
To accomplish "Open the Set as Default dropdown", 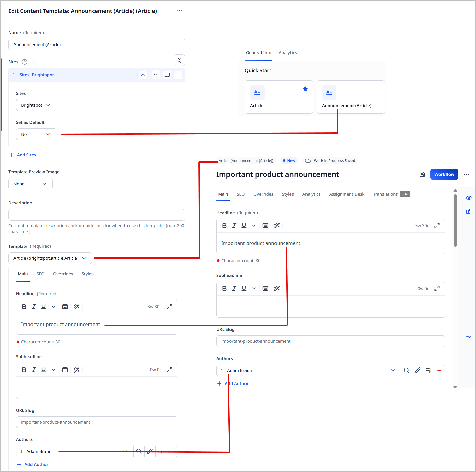I will 36,134.
